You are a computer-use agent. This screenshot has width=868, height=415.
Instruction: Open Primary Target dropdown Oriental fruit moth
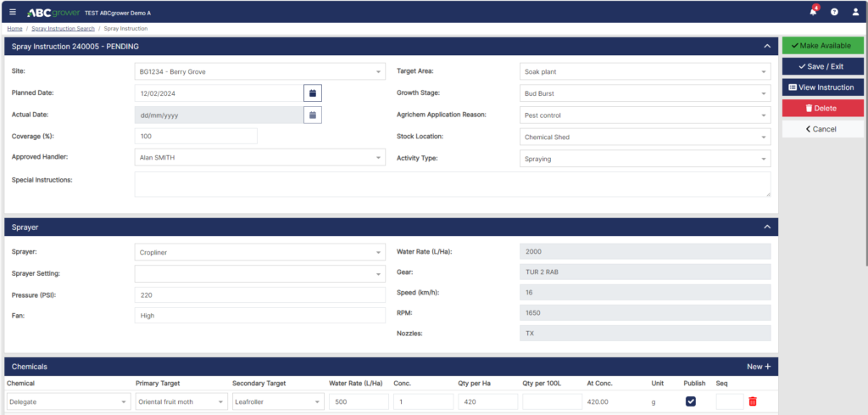coord(181,401)
